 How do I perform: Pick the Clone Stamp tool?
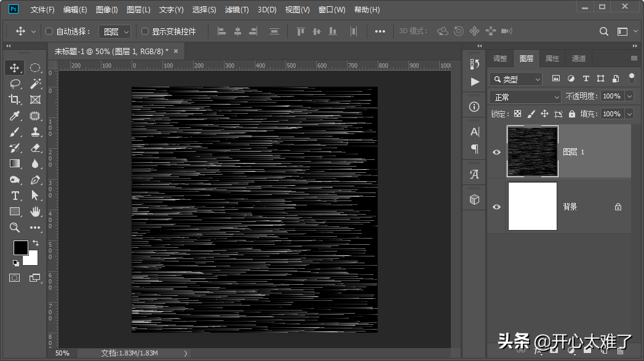(35, 132)
